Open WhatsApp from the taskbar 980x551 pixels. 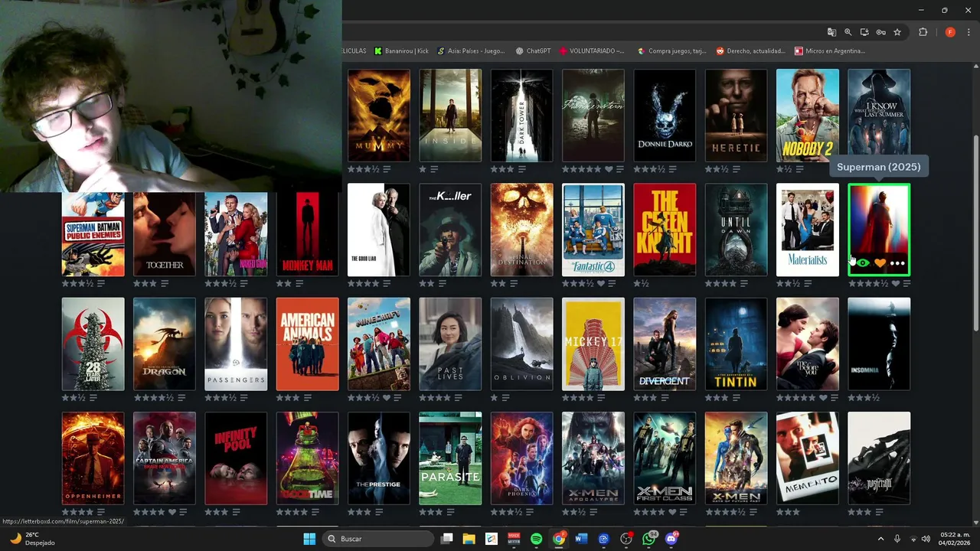tap(649, 539)
